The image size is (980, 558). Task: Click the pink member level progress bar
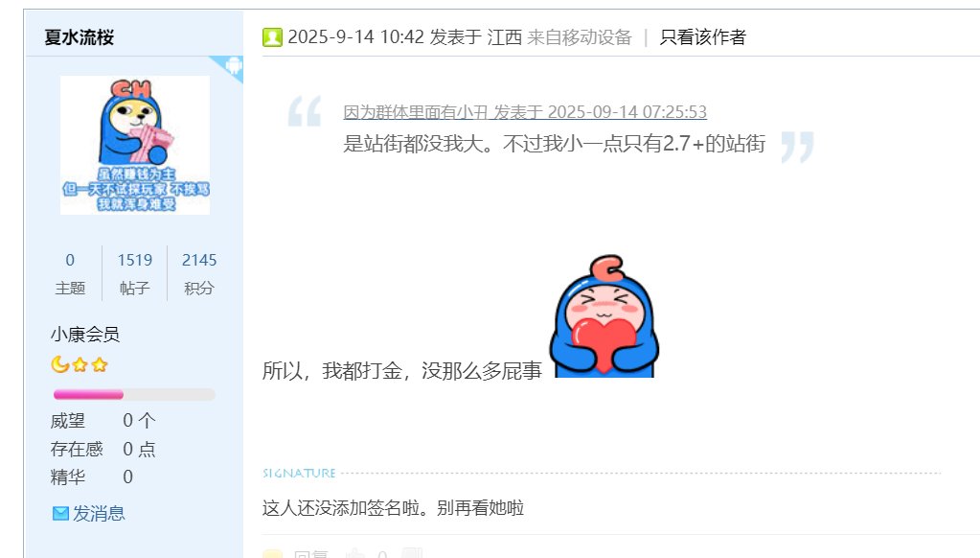click(134, 395)
